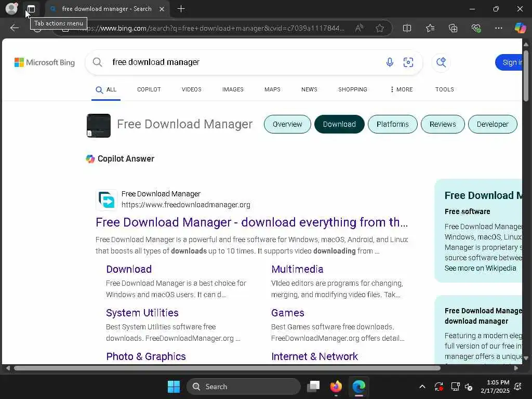
Task: Switch to the SHOPPING tab
Action: (353, 89)
